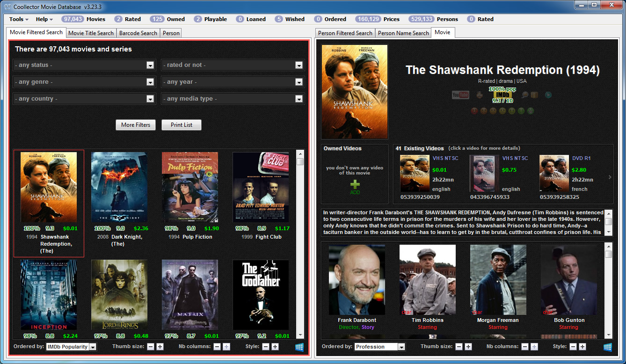Open the YouTube trailer icon
Image resolution: width=626 pixels, height=364 pixels.
(x=460, y=95)
